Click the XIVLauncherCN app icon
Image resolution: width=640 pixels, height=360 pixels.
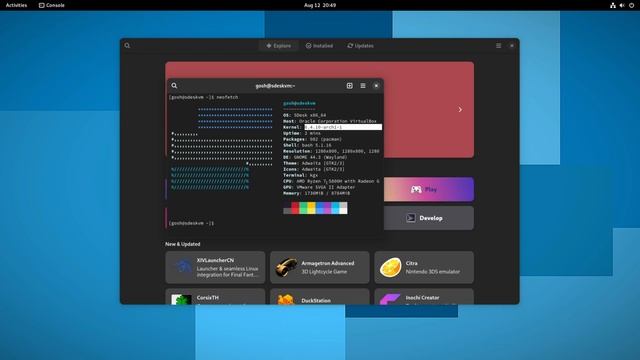coord(182,267)
